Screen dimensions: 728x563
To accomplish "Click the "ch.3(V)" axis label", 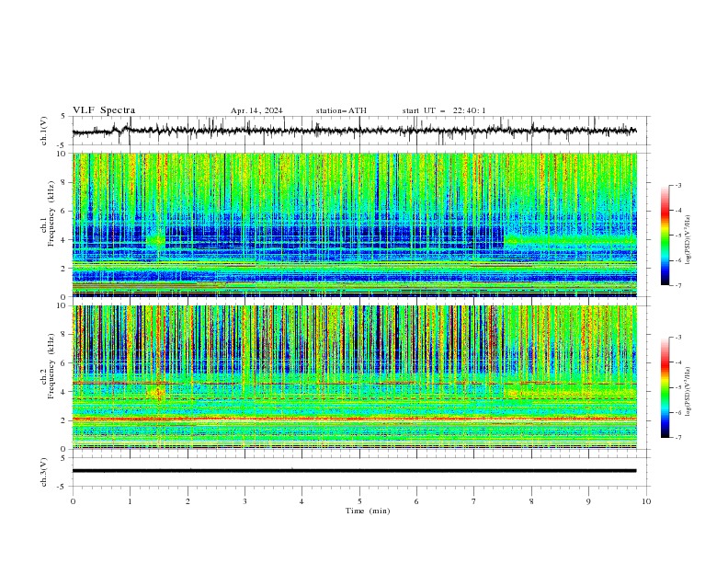I will point(44,472).
